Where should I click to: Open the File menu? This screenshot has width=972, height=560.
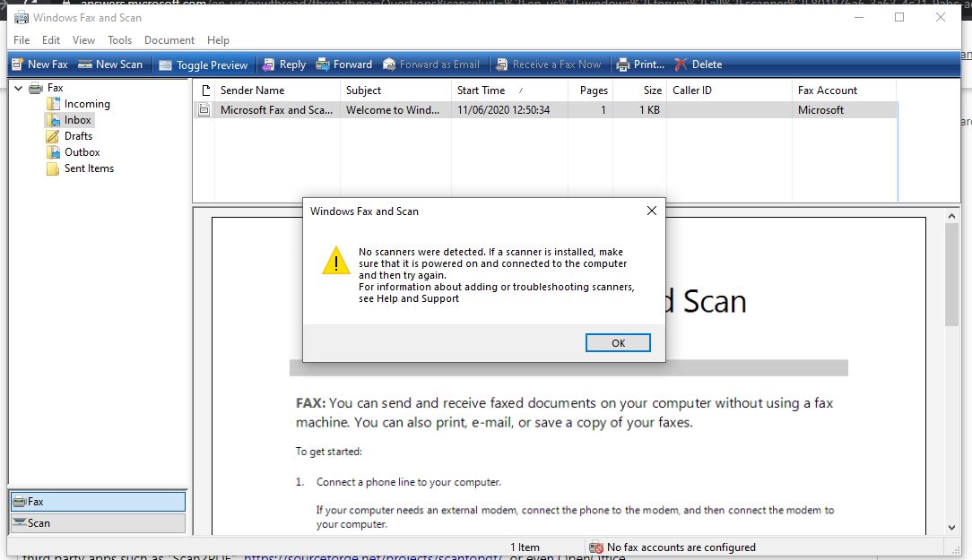pos(22,40)
